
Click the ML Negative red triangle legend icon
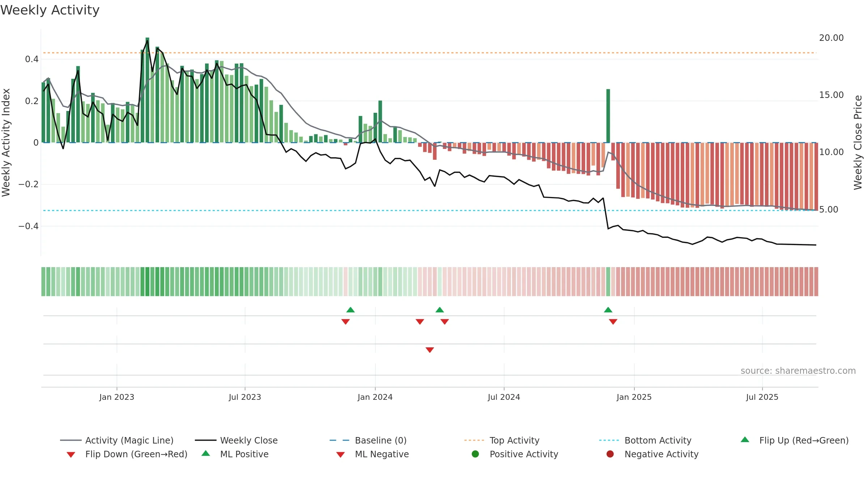coord(340,455)
